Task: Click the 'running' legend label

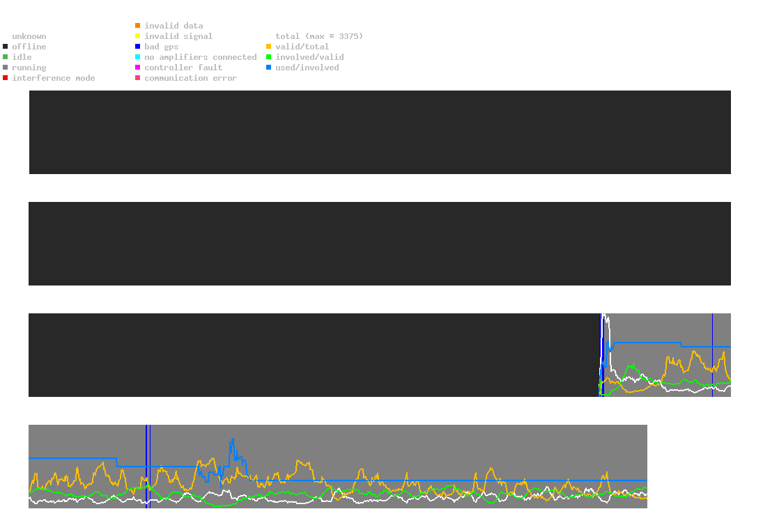Action: [x=29, y=68]
